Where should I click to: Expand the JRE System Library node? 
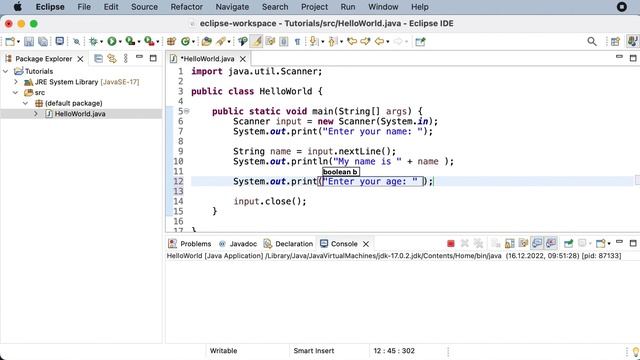tap(16, 82)
